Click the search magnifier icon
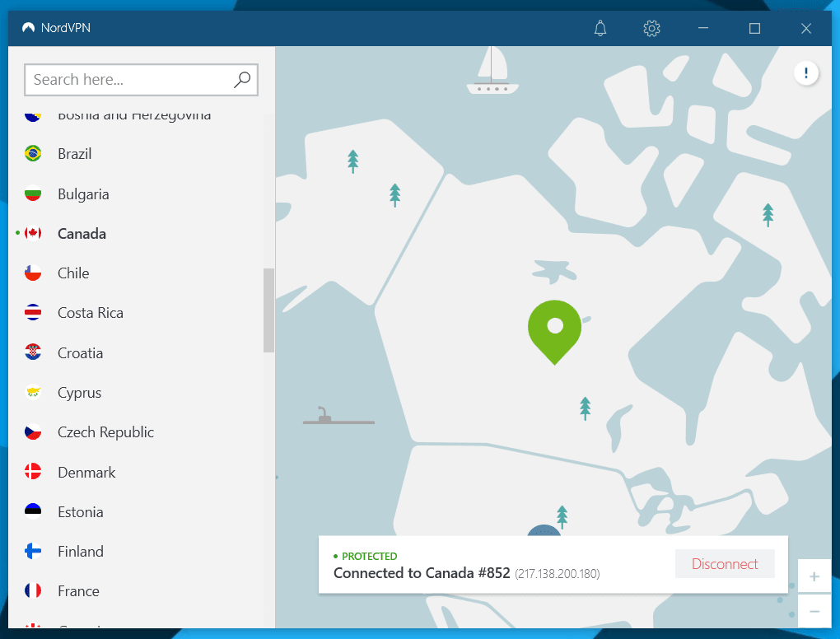The width and height of the screenshot is (840, 639). [x=242, y=79]
